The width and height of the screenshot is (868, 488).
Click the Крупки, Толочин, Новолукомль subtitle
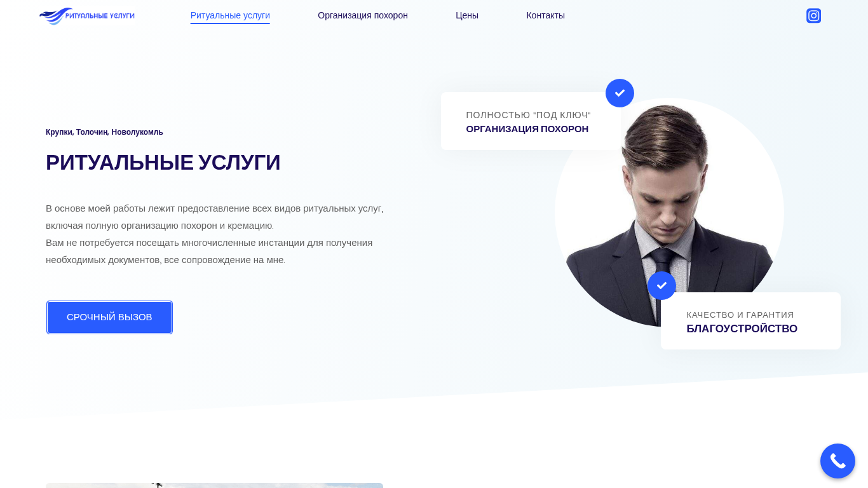tap(104, 132)
